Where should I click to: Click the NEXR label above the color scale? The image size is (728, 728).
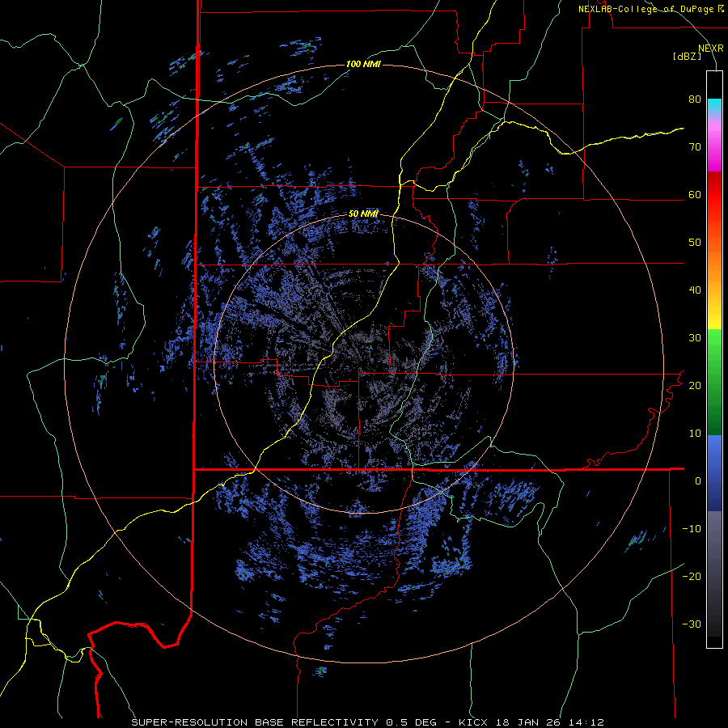[710, 49]
